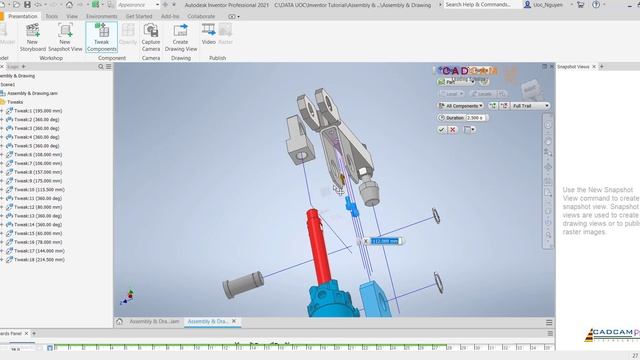Open the Full Trail dropdown

[x=531, y=106]
